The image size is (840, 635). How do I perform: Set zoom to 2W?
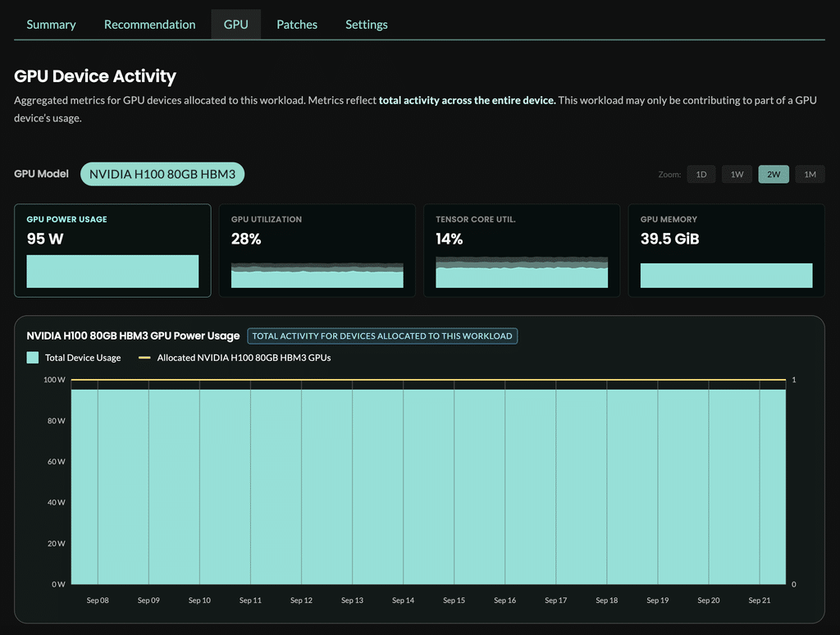774,174
